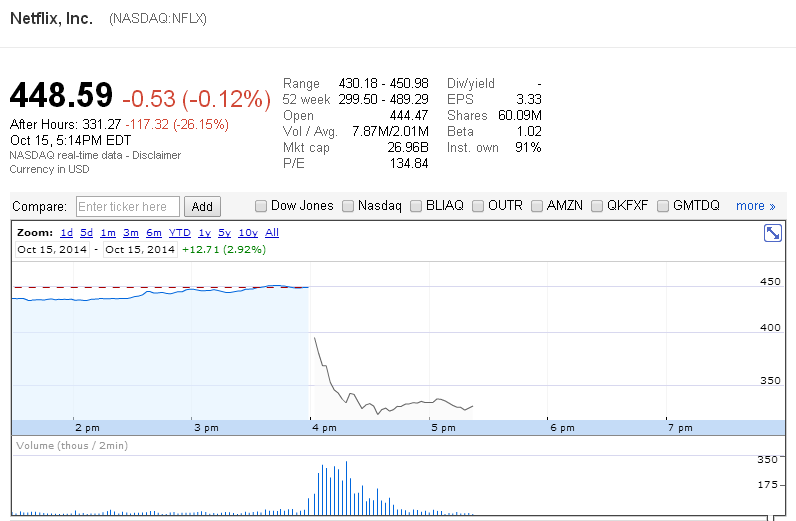The width and height of the screenshot is (796, 521).
Task: Show the 5y chart range
Action: pyautogui.click(x=224, y=233)
